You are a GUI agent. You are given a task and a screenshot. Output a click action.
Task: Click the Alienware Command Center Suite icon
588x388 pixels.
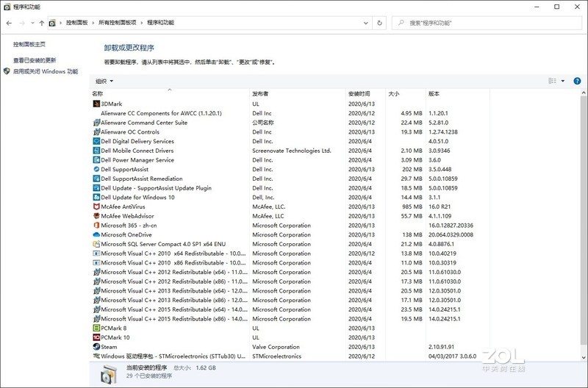pyautogui.click(x=96, y=123)
